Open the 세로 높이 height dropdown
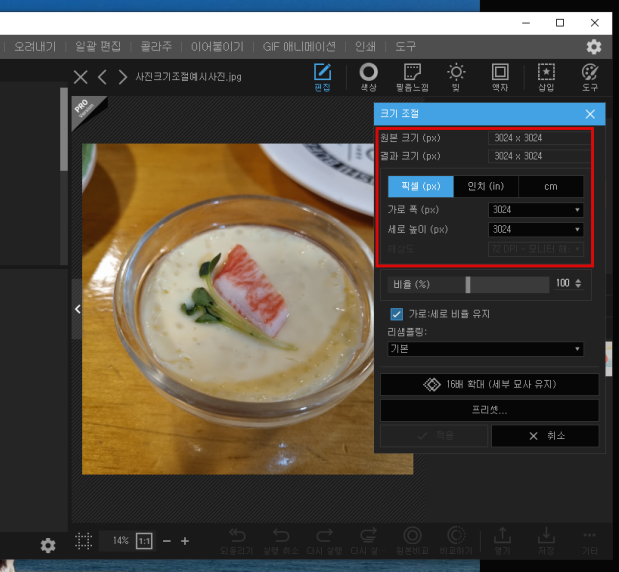 point(536,229)
